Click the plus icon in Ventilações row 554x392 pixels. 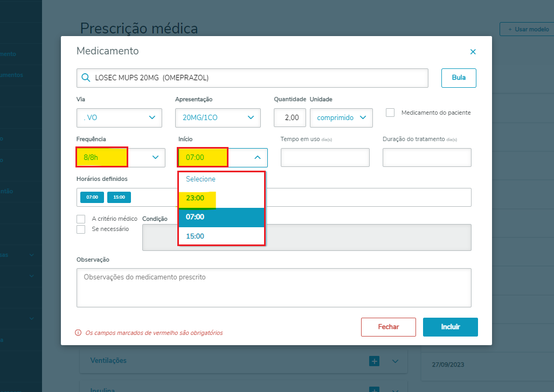[374, 361]
